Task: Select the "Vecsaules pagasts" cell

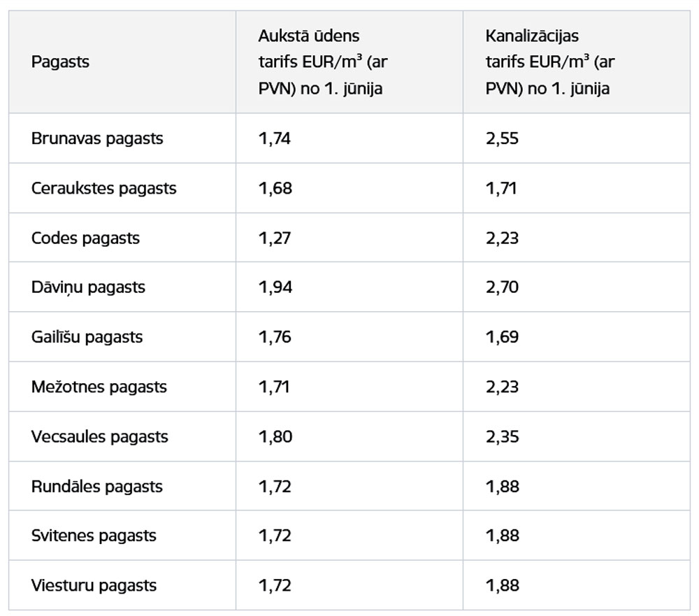Action: [99, 436]
